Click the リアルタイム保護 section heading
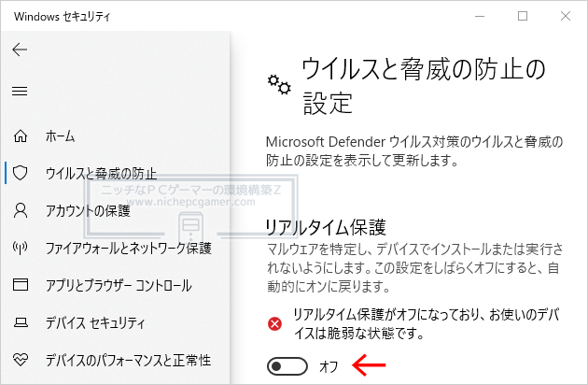Viewport: 588px width, 385px height. coord(326,227)
